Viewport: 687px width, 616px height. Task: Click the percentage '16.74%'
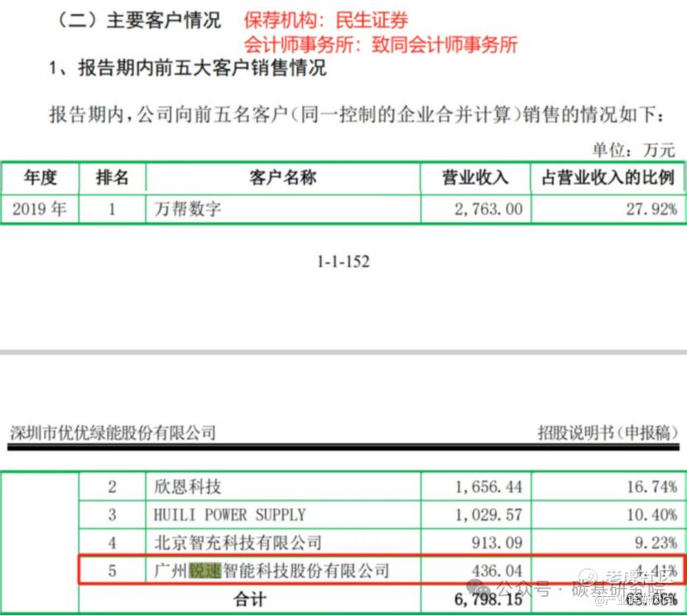click(x=652, y=487)
